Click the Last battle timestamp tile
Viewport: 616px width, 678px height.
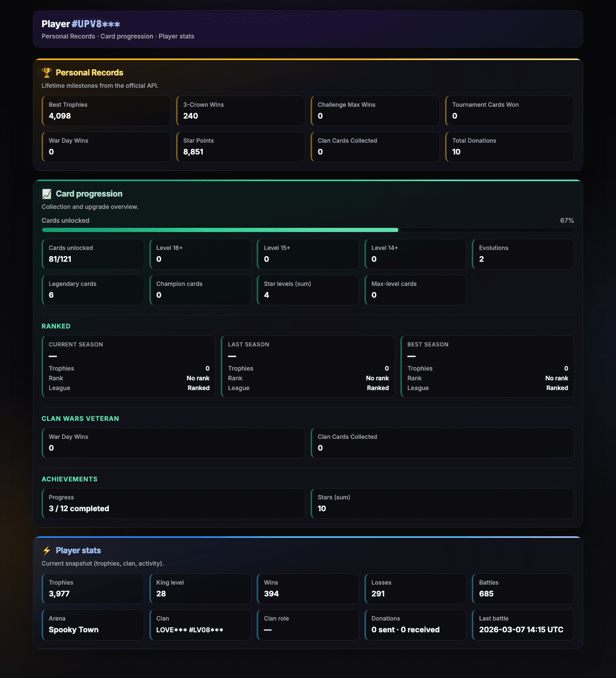[x=523, y=625]
